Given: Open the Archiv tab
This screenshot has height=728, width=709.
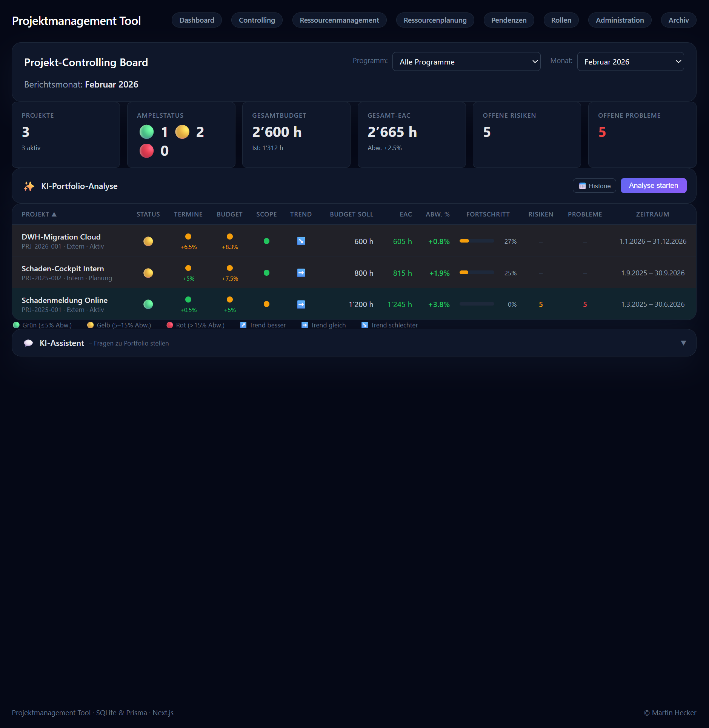Looking at the screenshot, I should pyautogui.click(x=678, y=20).
